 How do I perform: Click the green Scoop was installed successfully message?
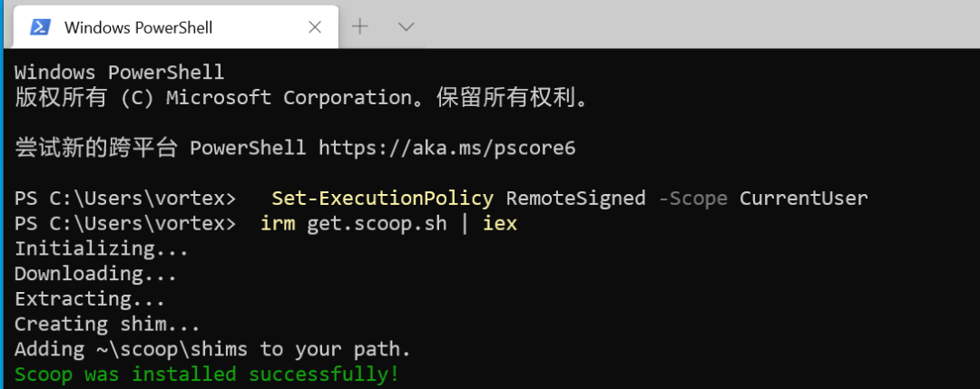tap(207, 374)
